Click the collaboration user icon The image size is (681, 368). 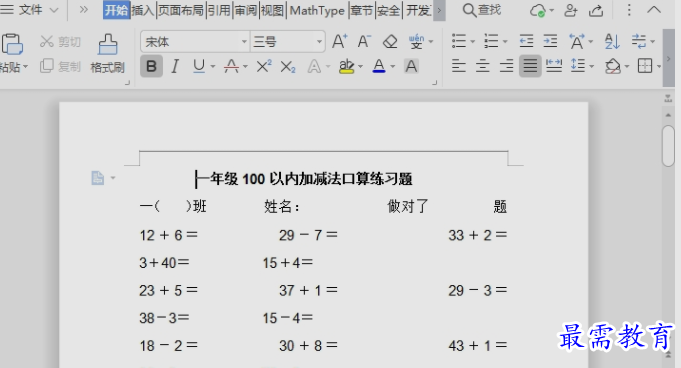pos(571,10)
